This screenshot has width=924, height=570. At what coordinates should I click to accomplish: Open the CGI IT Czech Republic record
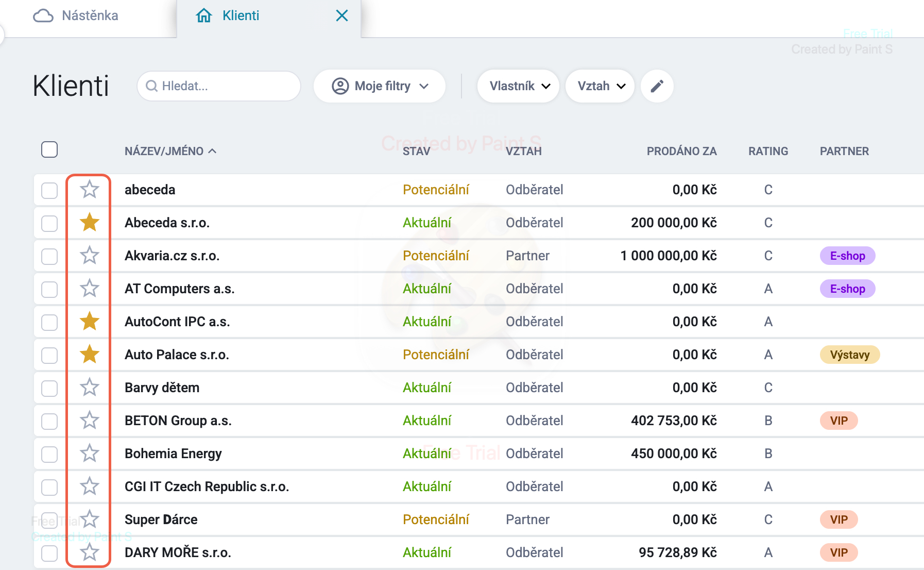207,487
